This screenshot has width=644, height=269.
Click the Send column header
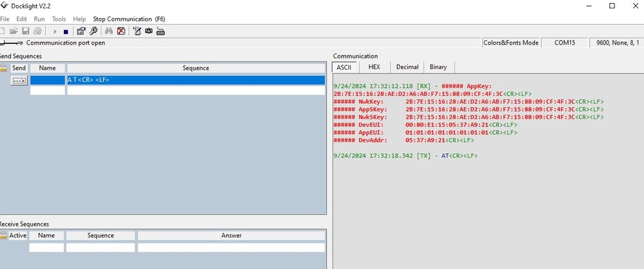(19, 68)
